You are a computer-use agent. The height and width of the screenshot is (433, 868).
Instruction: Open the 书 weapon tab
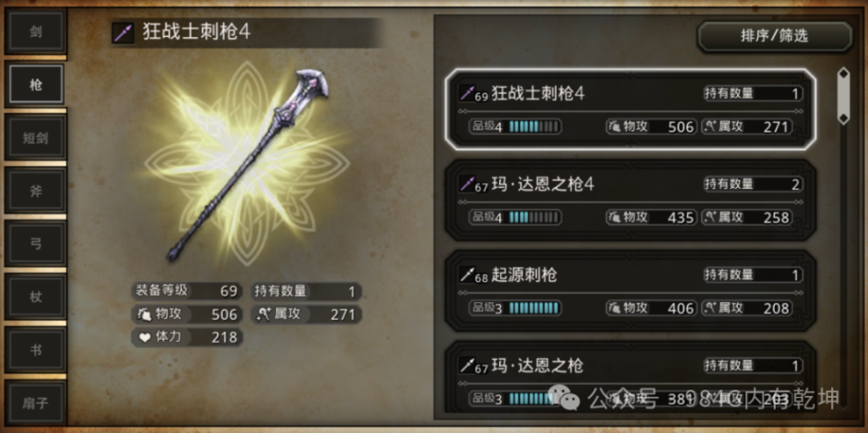35,351
